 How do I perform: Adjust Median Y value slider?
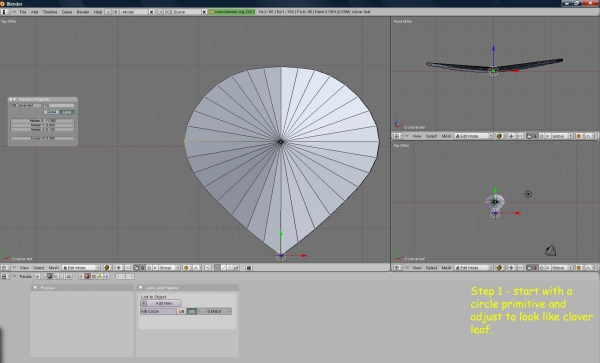[42, 125]
